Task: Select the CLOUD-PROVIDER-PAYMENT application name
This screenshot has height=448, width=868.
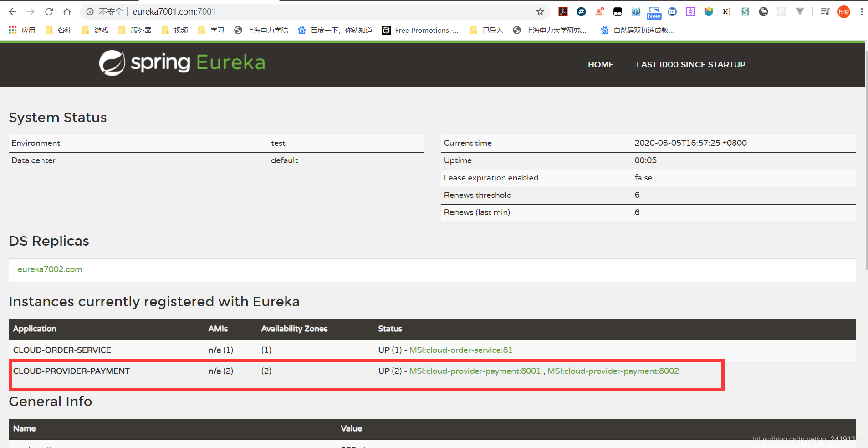Action: [71, 371]
